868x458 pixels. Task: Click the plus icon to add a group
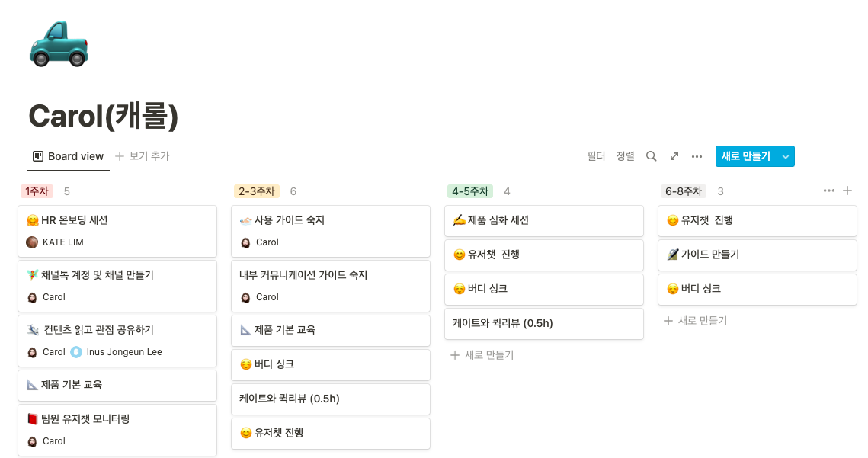click(x=847, y=191)
